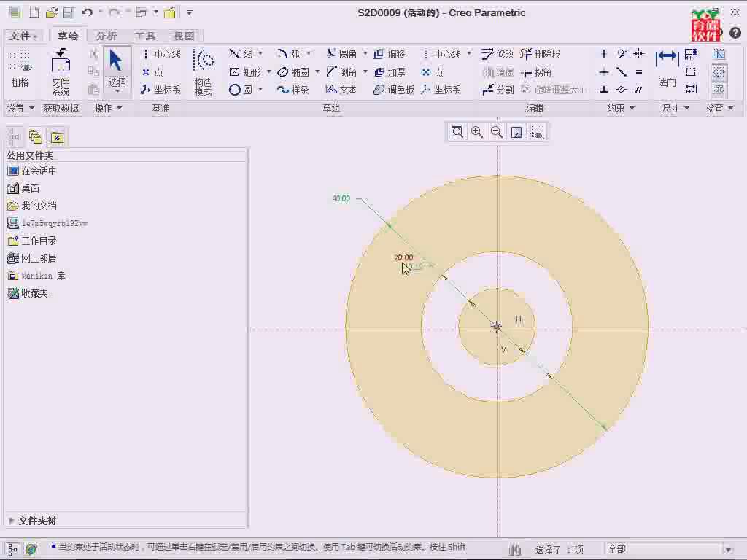This screenshot has width=747, height=560.
Task: Click the 40.00 diameter dimension value
Action: tap(341, 198)
